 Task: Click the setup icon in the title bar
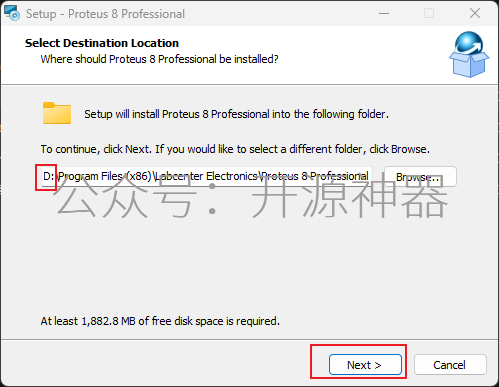point(12,13)
